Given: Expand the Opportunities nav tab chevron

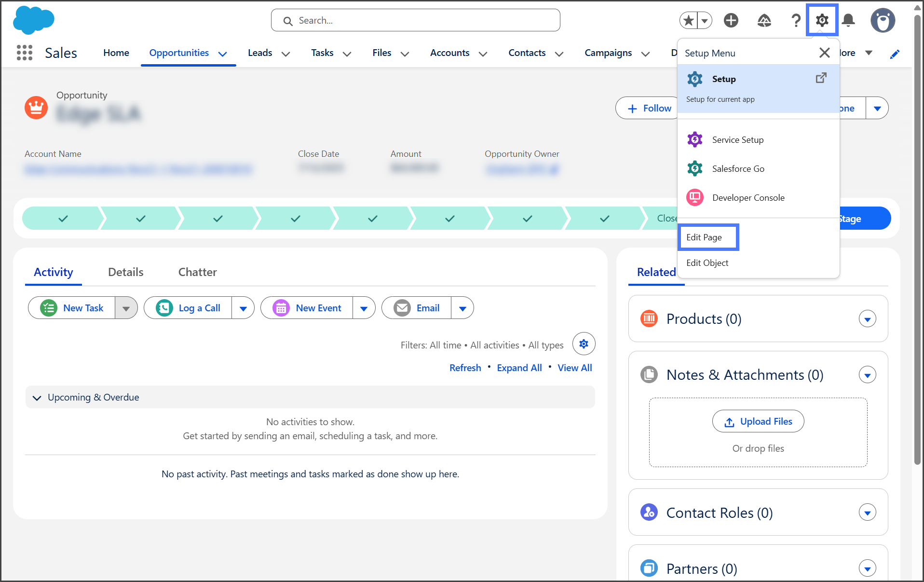Looking at the screenshot, I should point(223,54).
